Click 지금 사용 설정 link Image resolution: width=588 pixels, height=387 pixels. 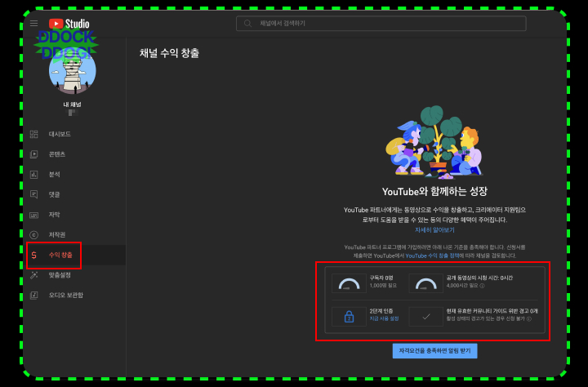[x=384, y=318]
